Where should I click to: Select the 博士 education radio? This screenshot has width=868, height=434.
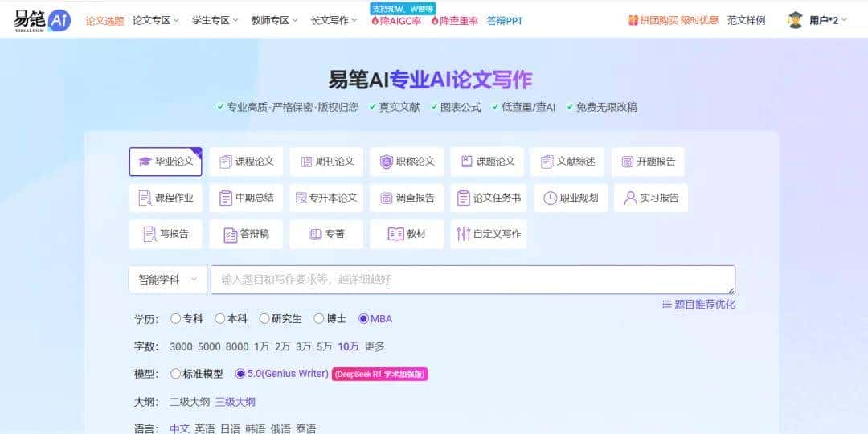click(318, 318)
